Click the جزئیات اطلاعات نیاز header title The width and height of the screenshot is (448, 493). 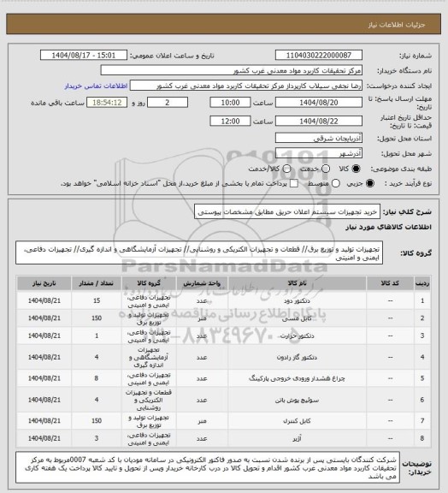coord(397,25)
